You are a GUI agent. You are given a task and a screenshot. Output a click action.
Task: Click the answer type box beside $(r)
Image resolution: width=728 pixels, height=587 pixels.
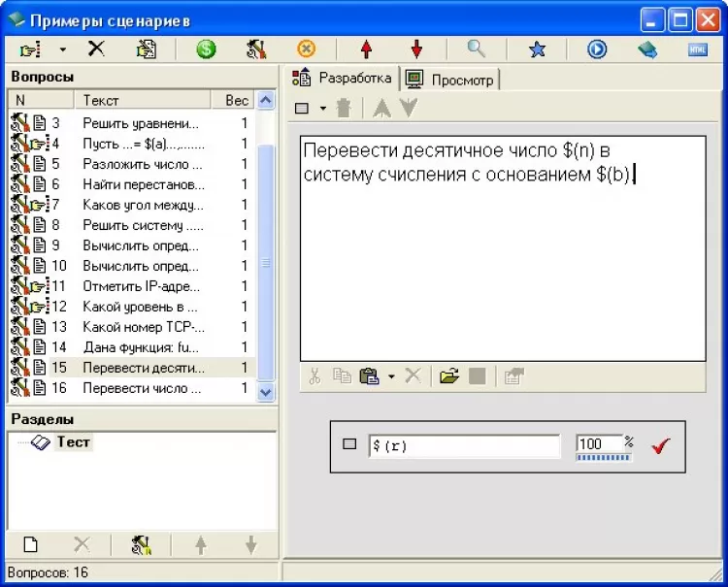(349, 444)
